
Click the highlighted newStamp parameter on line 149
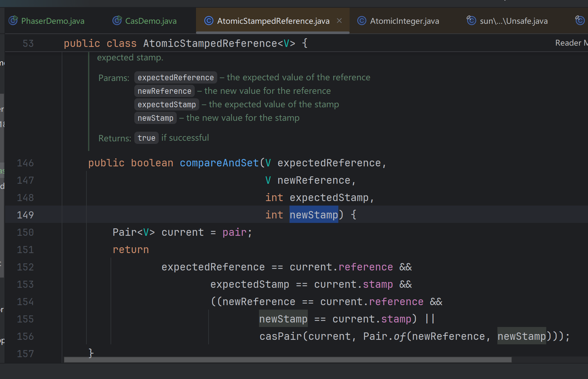[x=314, y=215]
